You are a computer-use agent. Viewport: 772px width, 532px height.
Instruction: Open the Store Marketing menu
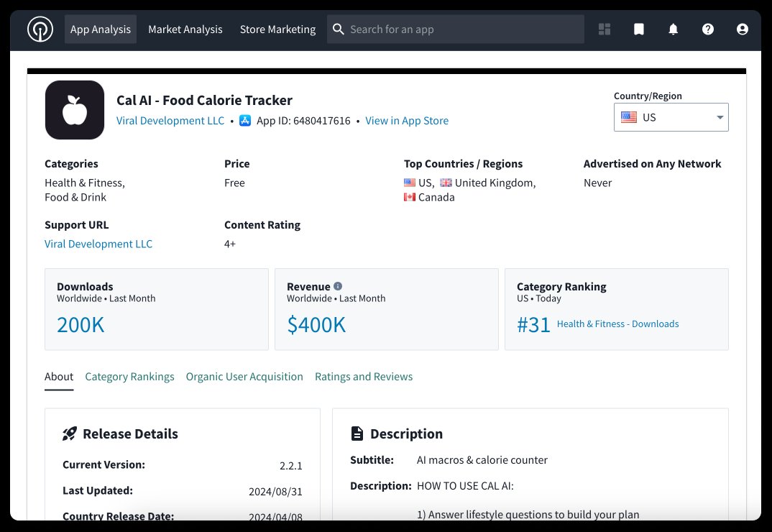(277, 29)
